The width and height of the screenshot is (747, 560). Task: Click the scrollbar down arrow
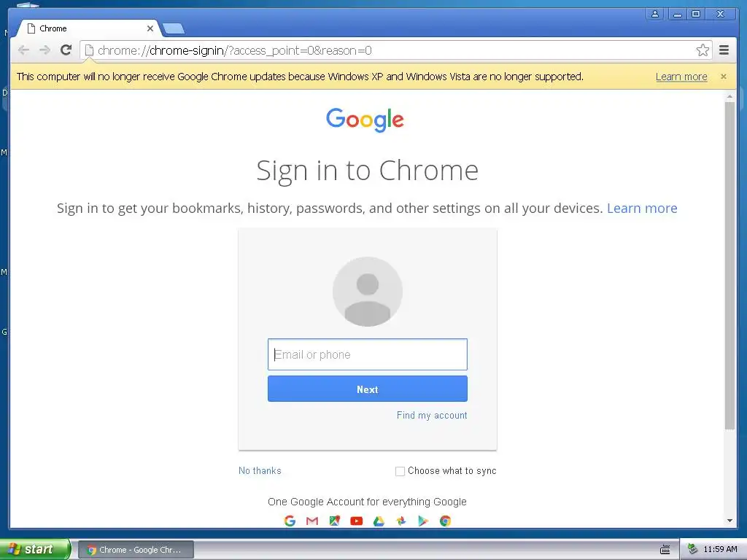[x=729, y=521]
